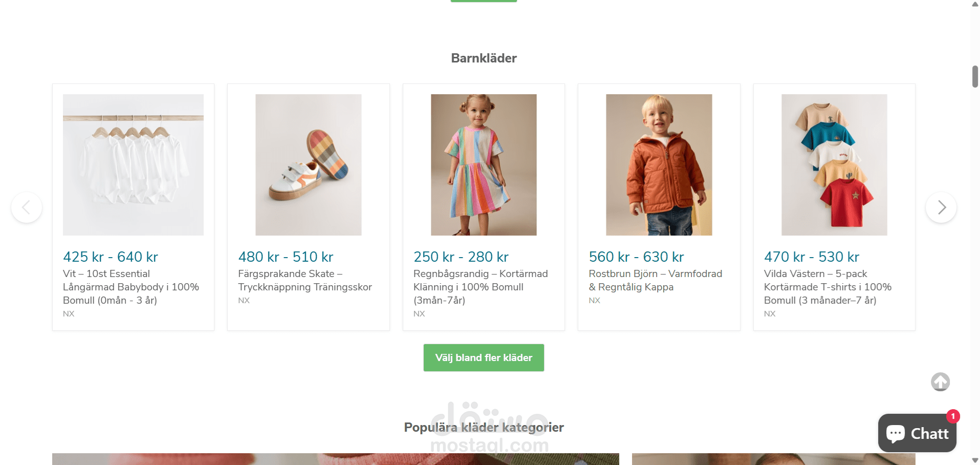
Task: Open the 5-pack T-shirts image
Action: (x=834, y=165)
